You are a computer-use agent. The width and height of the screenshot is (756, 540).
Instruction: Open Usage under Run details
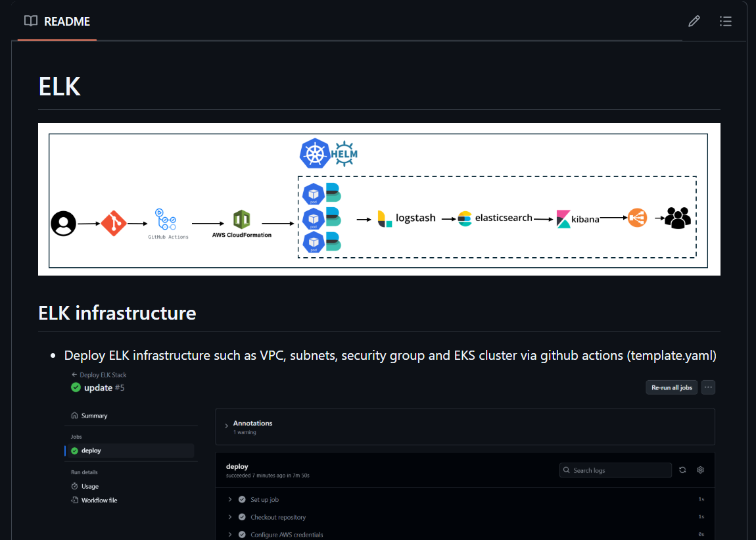[x=90, y=487]
